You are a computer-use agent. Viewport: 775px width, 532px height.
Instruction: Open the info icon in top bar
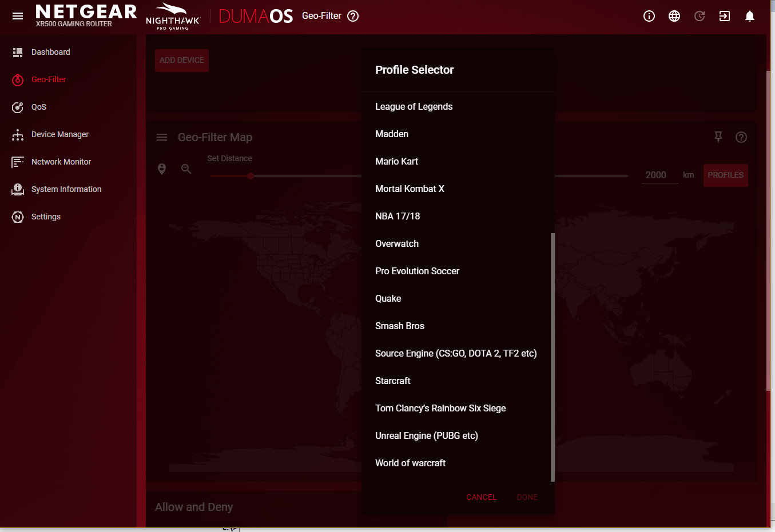tap(649, 16)
